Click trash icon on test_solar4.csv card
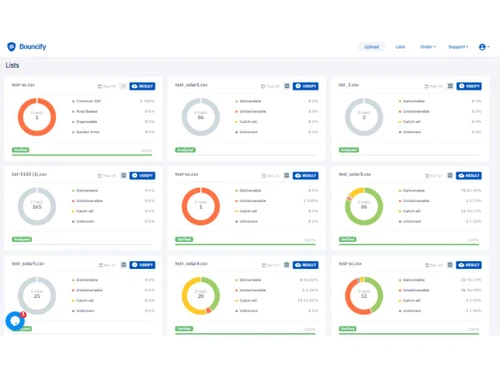This screenshot has width=500, height=375. coord(287,265)
